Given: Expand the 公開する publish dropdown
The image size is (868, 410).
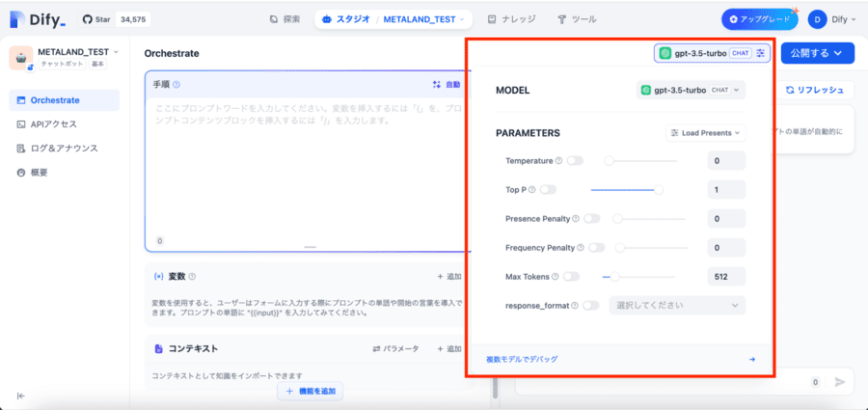Looking at the screenshot, I should tap(818, 53).
